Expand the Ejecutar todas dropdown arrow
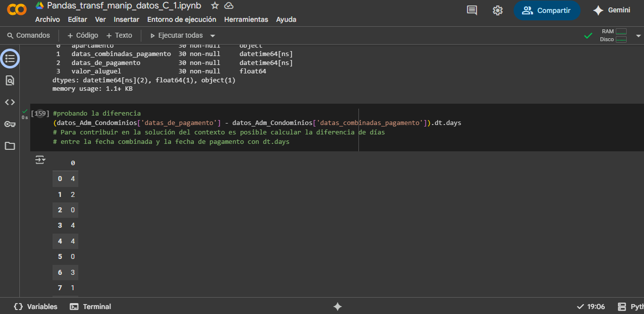 213,36
